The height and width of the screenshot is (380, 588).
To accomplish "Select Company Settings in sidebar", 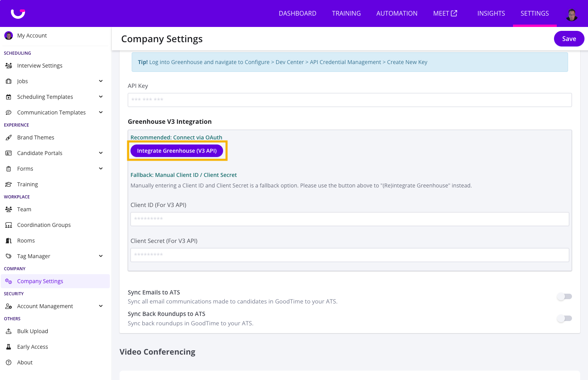I will 55,281.
